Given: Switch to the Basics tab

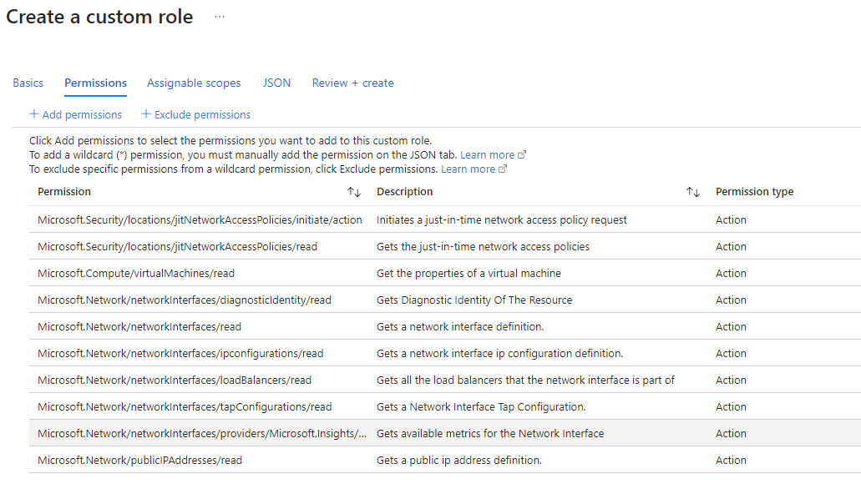Looking at the screenshot, I should click(x=28, y=83).
